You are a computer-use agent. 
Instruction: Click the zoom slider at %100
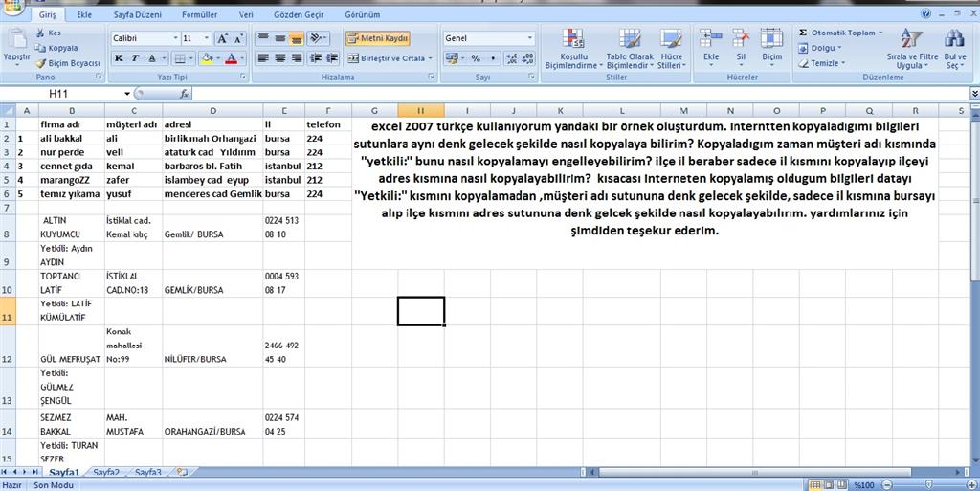(928, 484)
